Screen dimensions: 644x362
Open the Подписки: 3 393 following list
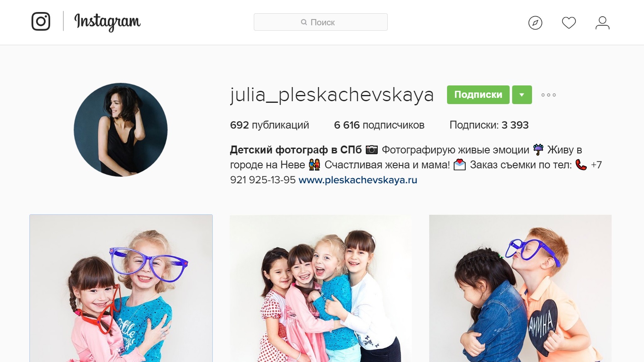[489, 125]
